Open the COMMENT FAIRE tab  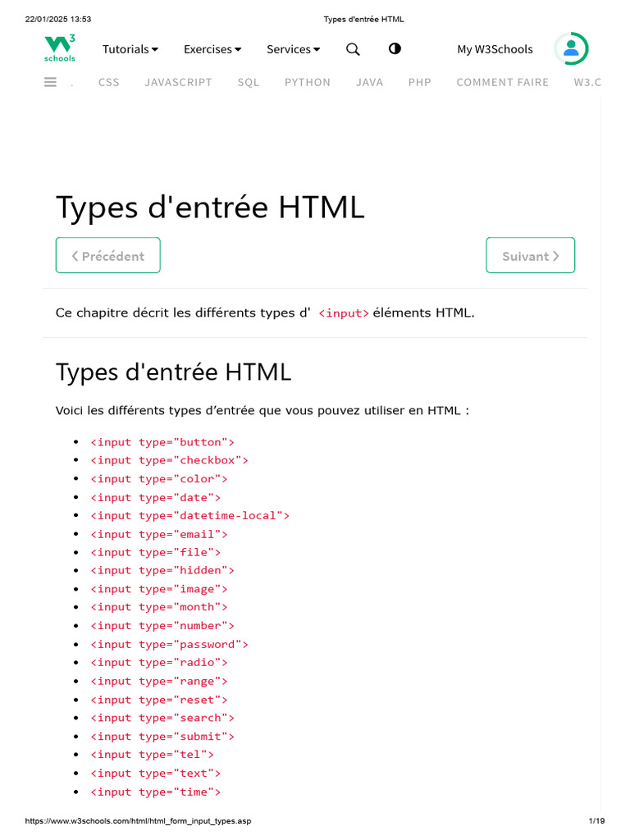[x=502, y=82]
